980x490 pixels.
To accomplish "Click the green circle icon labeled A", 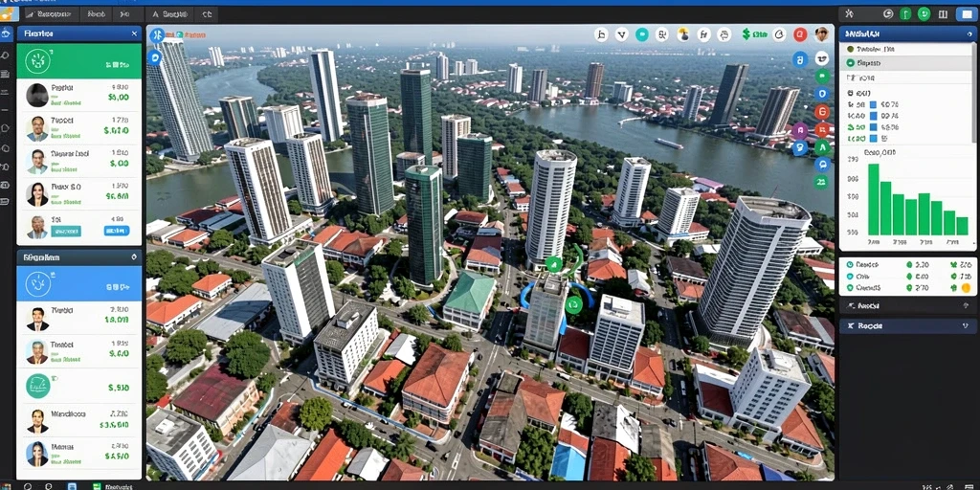I will 822,147.
